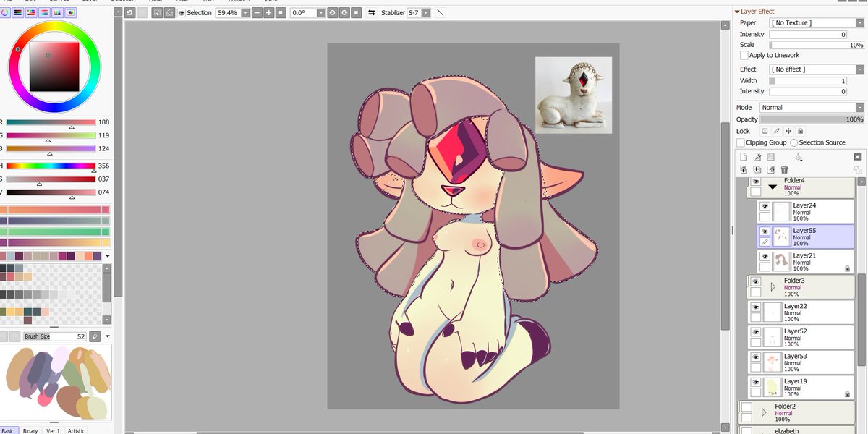Toggle the scratchpad panel icon
This screenshot has width=868, height=434.
(71, 12)
